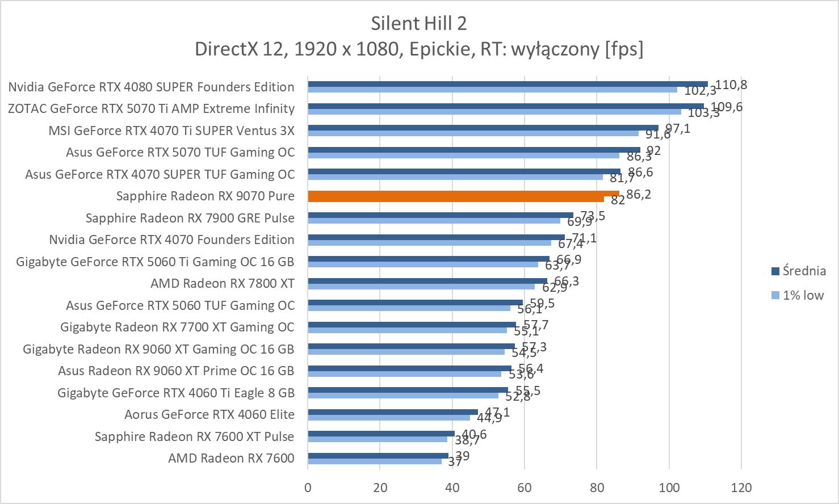Click the ZOTAC RTX 5070 Ti label

pos(151,108)
